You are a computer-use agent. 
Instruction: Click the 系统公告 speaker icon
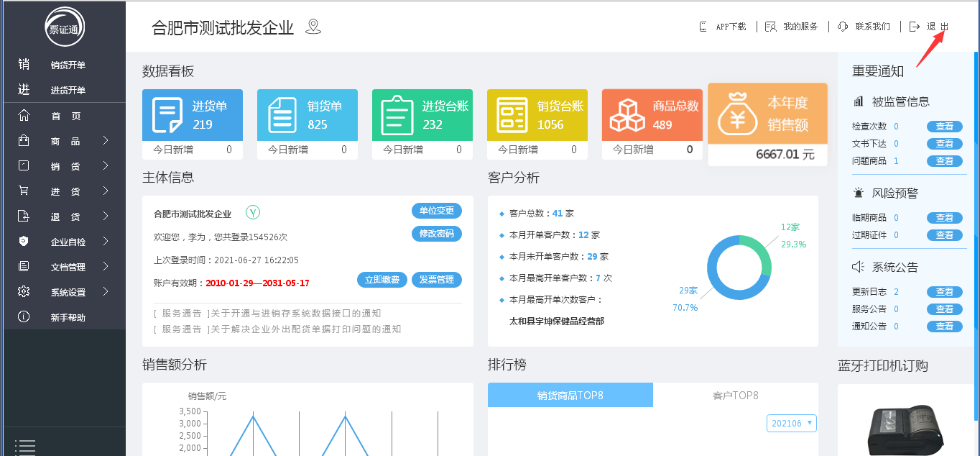coord(858,267)
